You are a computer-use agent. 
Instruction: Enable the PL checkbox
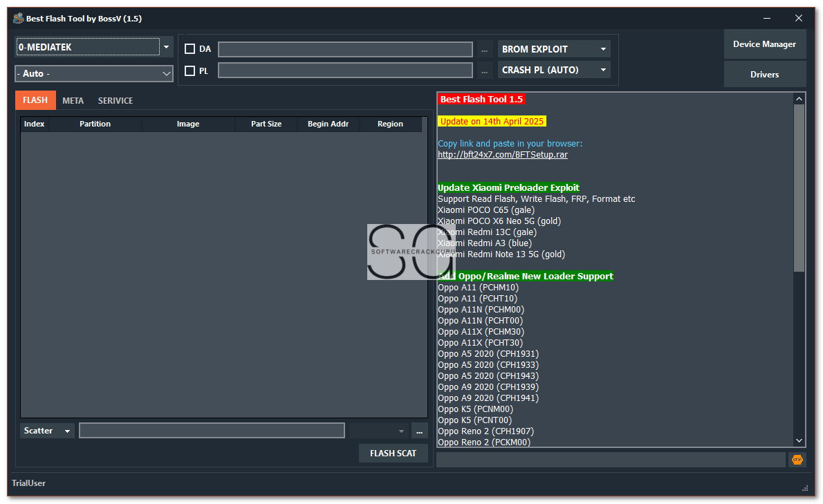point(190,71)
